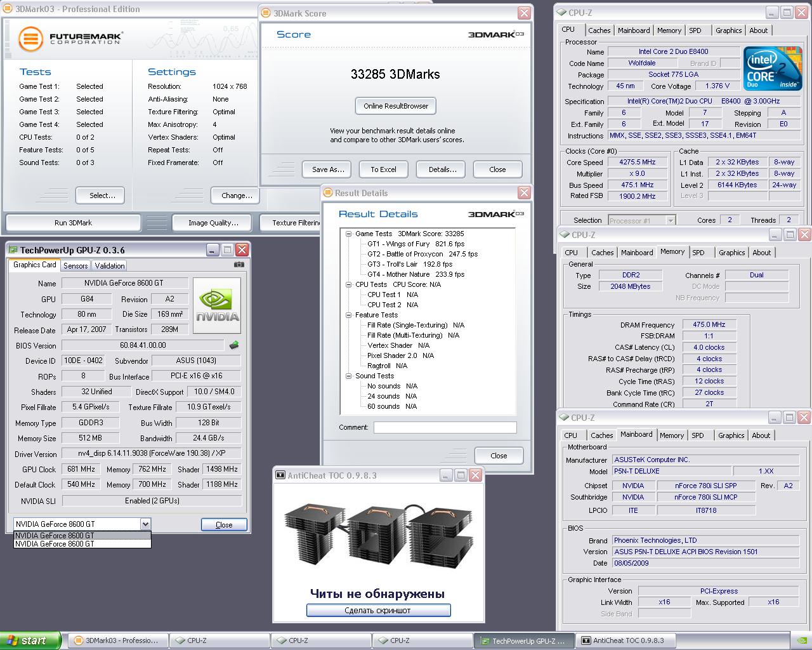Screen dimensions: 812x650
Task: Collapse the Feature Tests tree node
Action: 348,315
